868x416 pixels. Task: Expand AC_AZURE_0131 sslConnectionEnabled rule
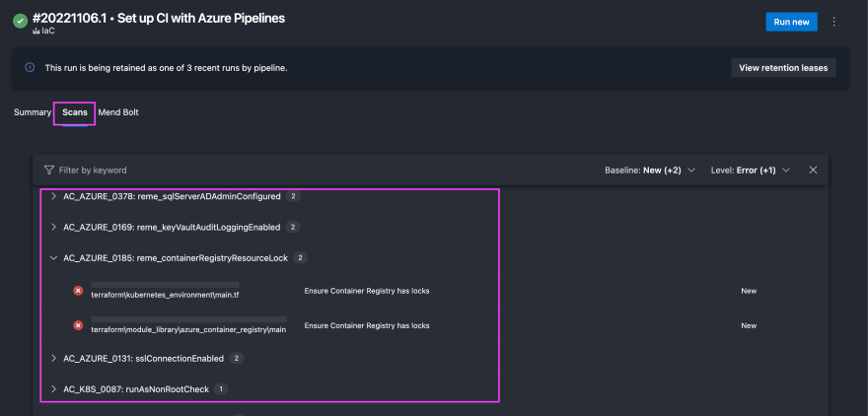(x=53, y=359)
